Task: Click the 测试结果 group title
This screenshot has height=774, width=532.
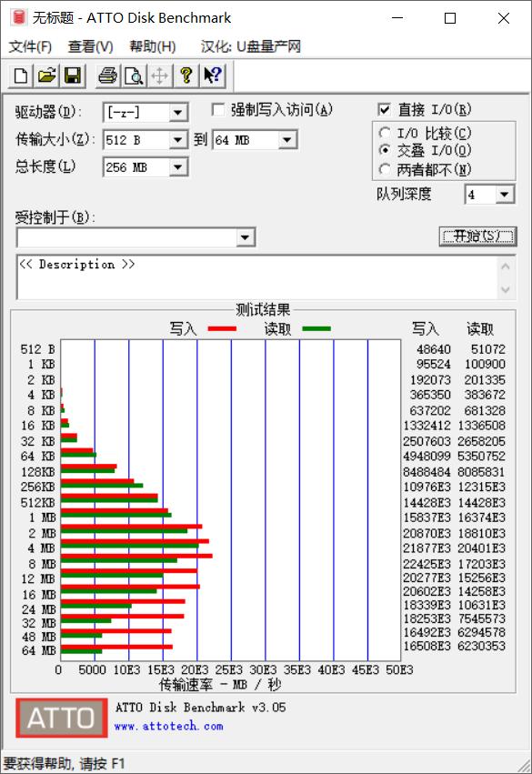Action: (263, 310)
